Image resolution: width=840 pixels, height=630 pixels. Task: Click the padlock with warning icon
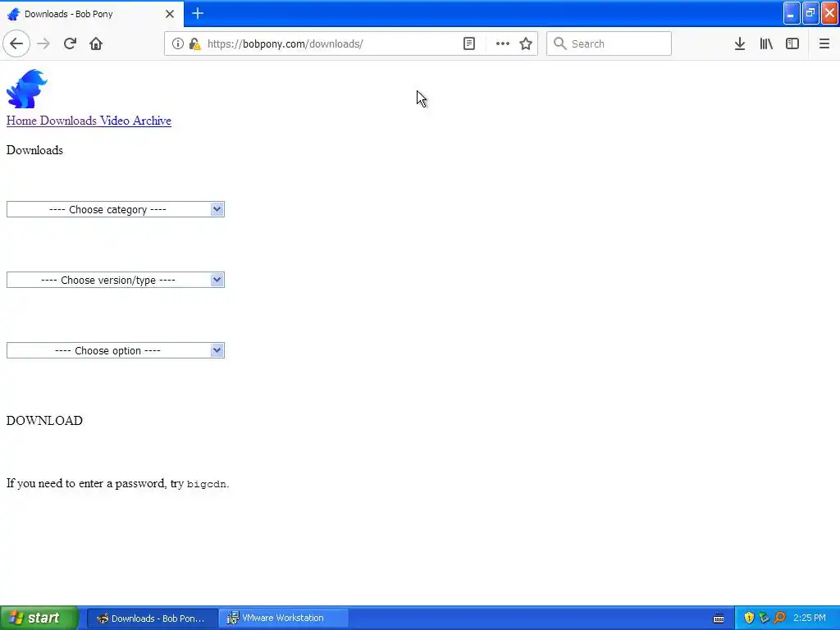(194, 44)
